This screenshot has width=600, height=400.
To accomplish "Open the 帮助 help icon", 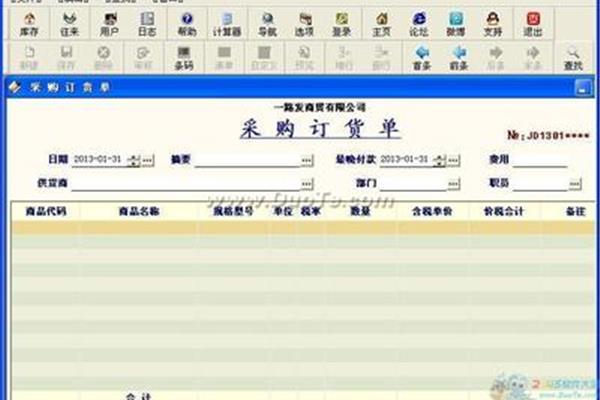I will (x=187, y=24).
